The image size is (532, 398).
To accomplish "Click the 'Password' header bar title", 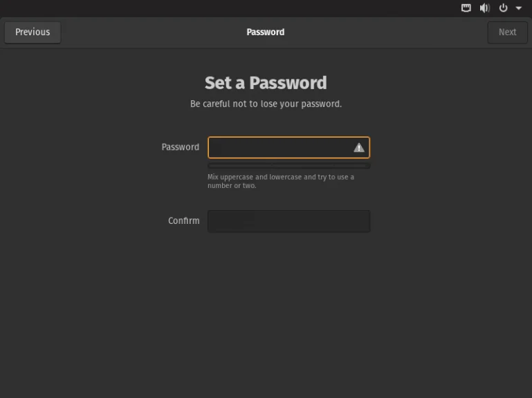I will pos(266,32).
